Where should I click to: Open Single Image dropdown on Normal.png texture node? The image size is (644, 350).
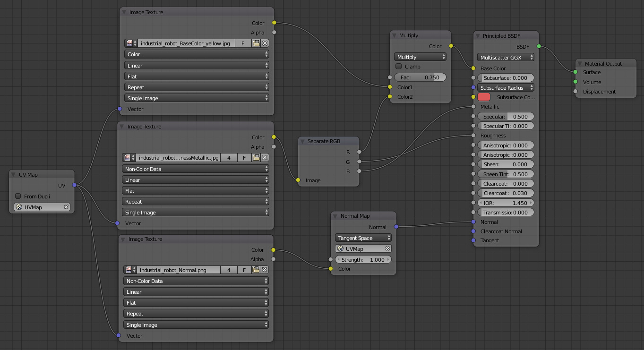click(x=196, y=325)
